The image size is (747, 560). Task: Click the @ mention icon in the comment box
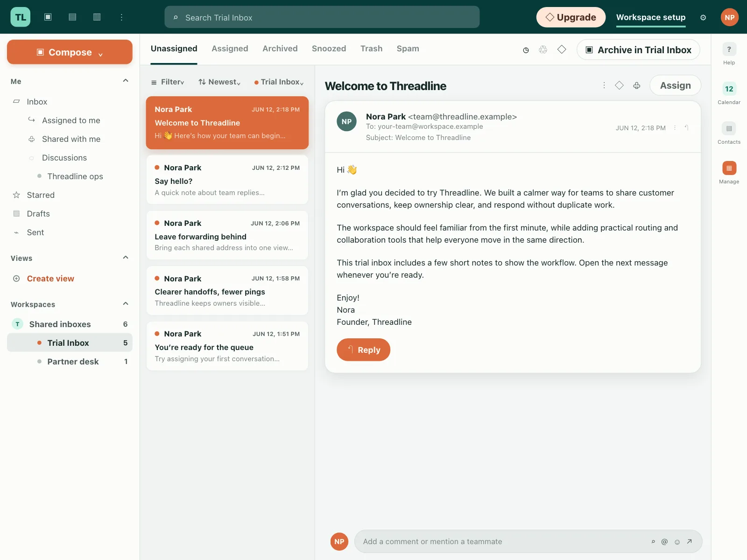[x=665, y=542]
